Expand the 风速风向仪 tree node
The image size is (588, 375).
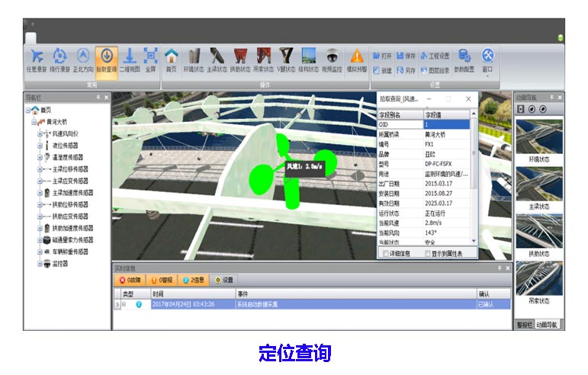[40, 133]
